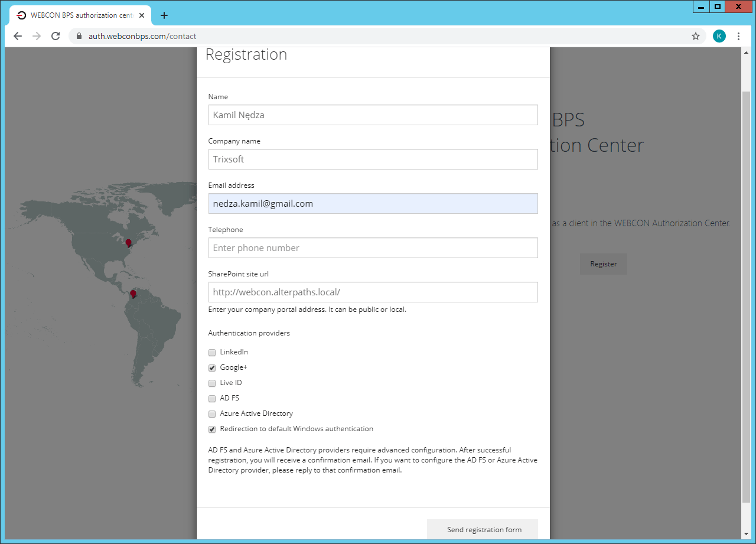Enable the AD FS provider
The width and height of the screenshot is (756, 544).
pos(212,398)
